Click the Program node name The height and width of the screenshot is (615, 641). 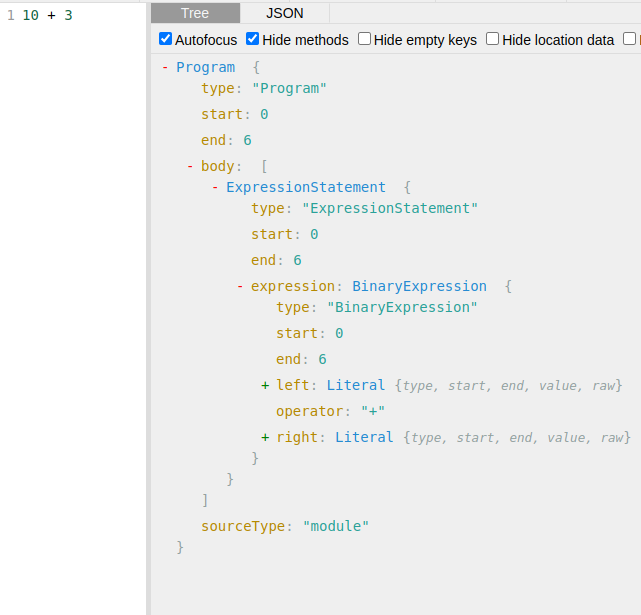pyautogui.click(x=205, y=67)
